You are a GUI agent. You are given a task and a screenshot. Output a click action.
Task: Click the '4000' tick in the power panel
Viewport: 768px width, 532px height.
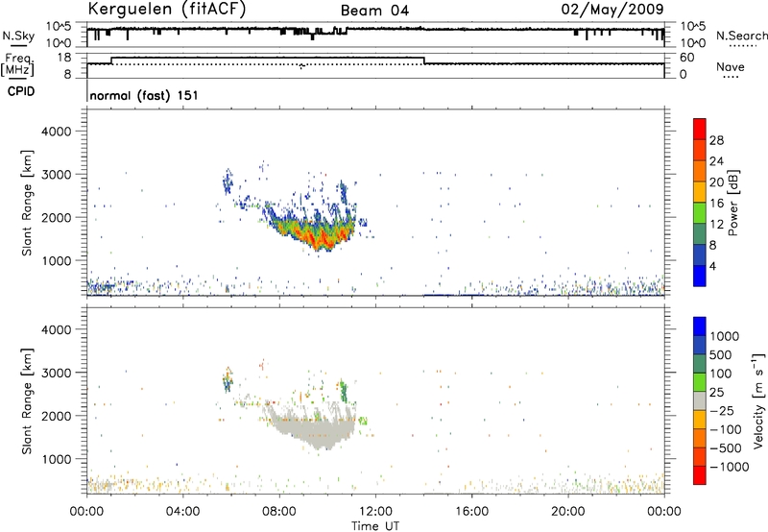[56, 132]
